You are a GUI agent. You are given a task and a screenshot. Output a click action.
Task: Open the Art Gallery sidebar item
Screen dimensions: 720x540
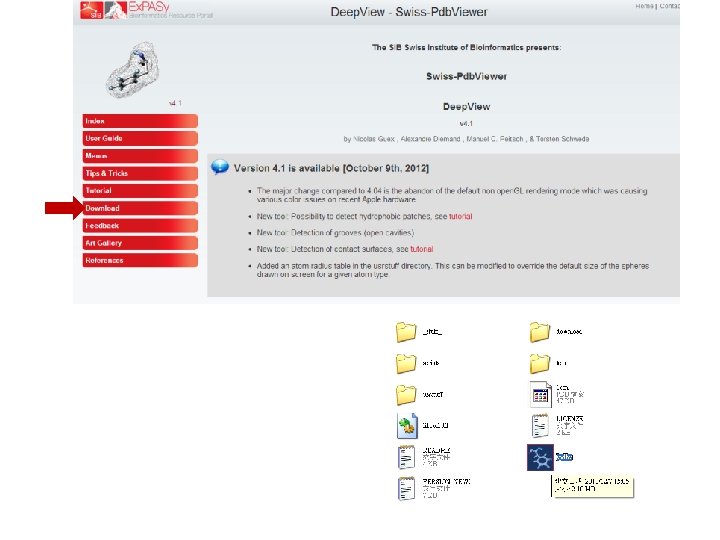click(140, 243)
